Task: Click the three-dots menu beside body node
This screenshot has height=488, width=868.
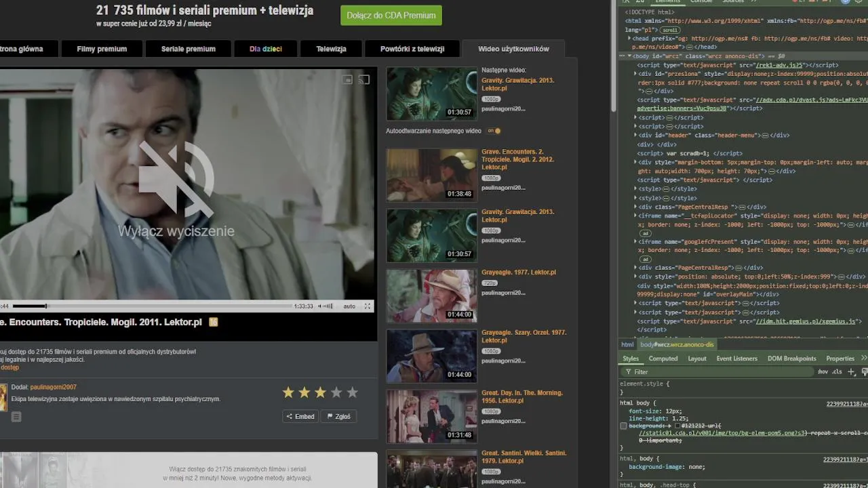Action: coord(623,56)
